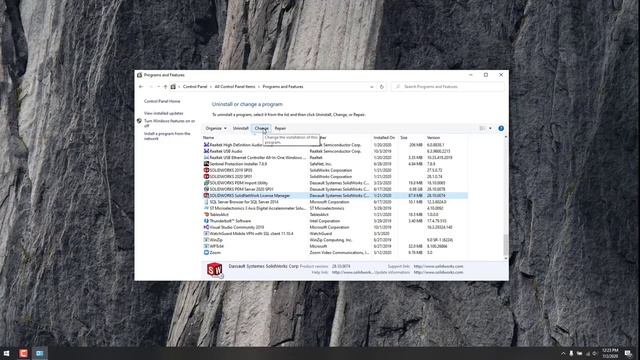Click the Control Panel taskbar icon
Screen dimensions: 640x360
click(40, 353)
